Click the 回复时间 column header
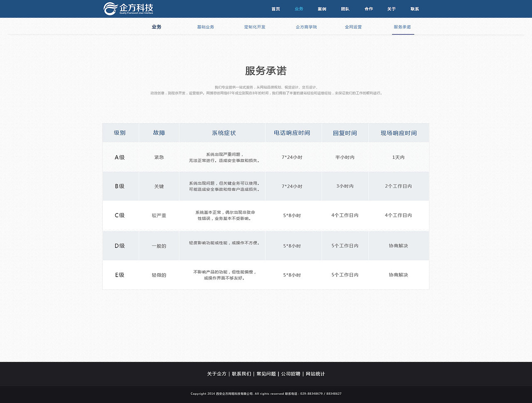This screenshot has width=532, height=403. [345, 133]
